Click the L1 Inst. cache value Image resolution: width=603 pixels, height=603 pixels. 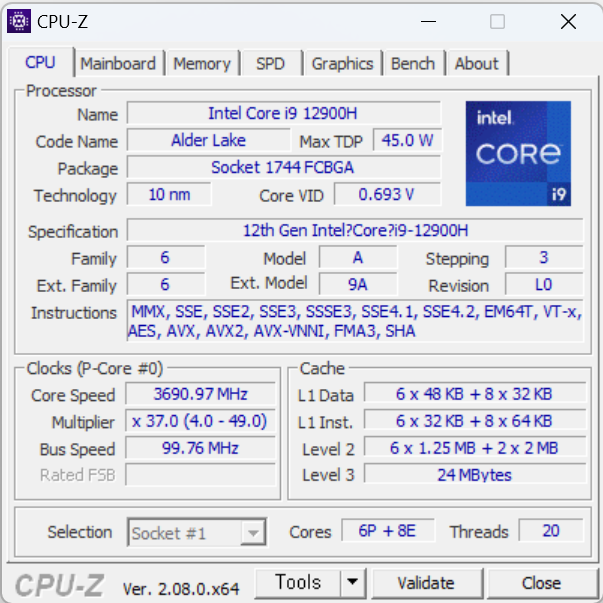[x=475, y=421]
